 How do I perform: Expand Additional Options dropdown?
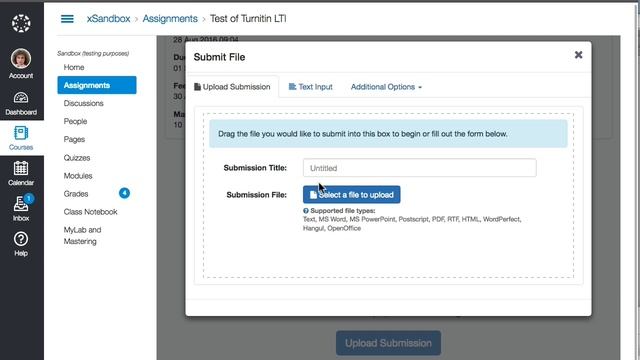click(x=386, y=87)
